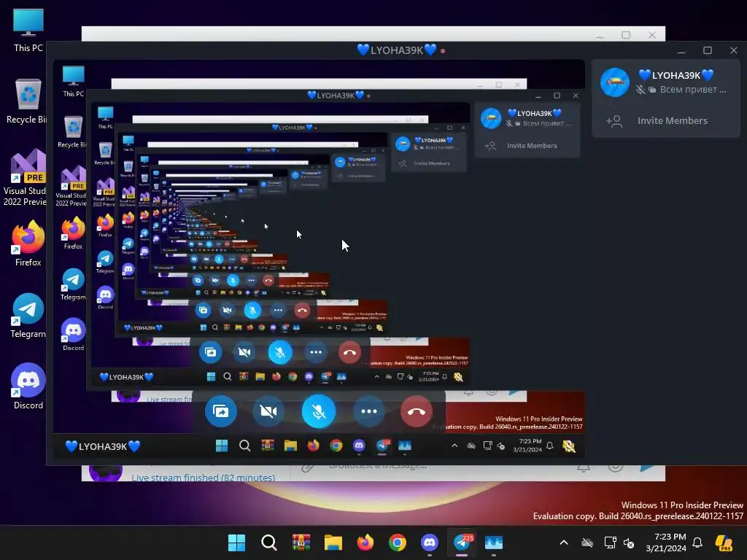Launch the Firefox desktop shortcut

point(28,244)
